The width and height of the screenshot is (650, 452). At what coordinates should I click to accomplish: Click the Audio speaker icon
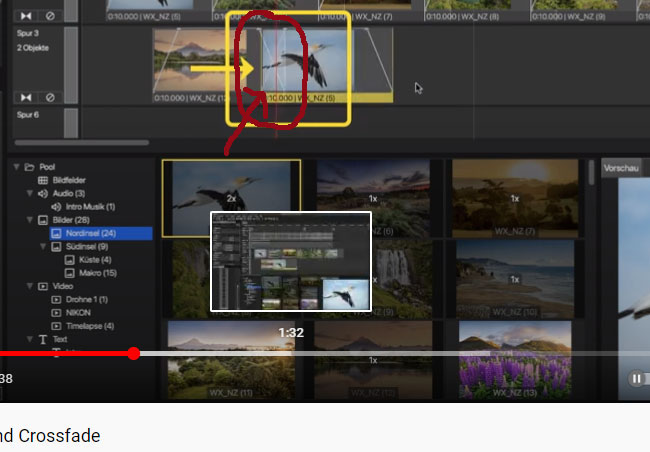[x=43, y=193]
